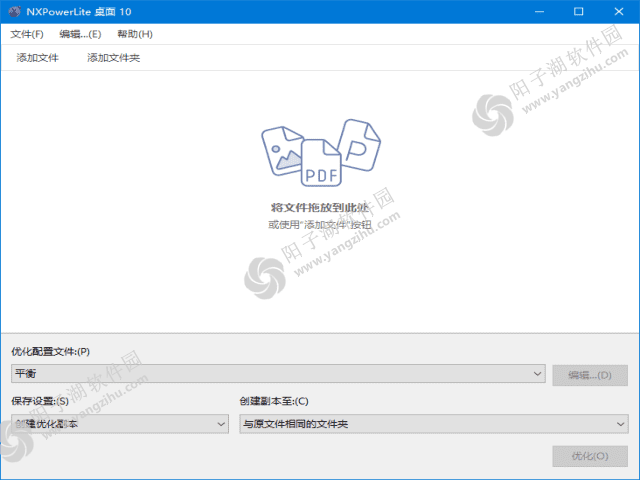Image resolution: width=640 pixels, height=480 pixels.
Task: Minimize the NXPowerLite window
Action: [x=539, y=11]
